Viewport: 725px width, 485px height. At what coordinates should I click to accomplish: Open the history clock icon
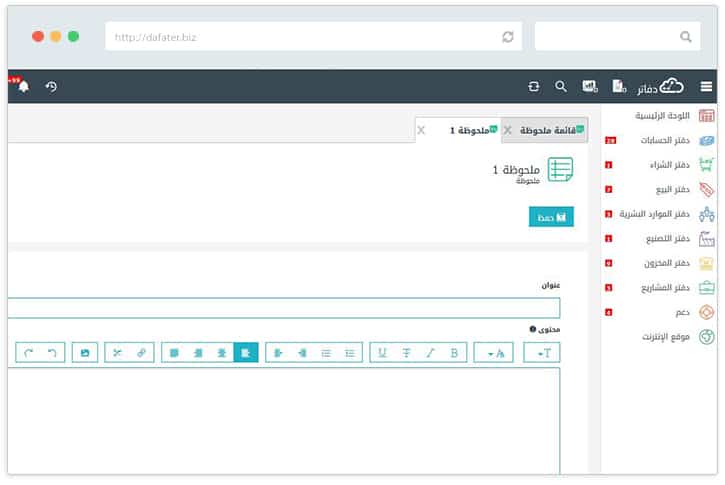point(51,87)
